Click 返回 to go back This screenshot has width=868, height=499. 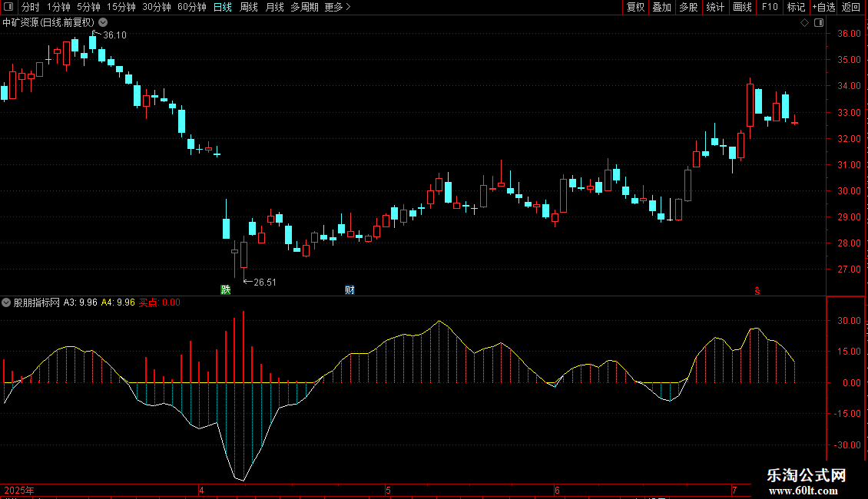[x=851, y=7]
